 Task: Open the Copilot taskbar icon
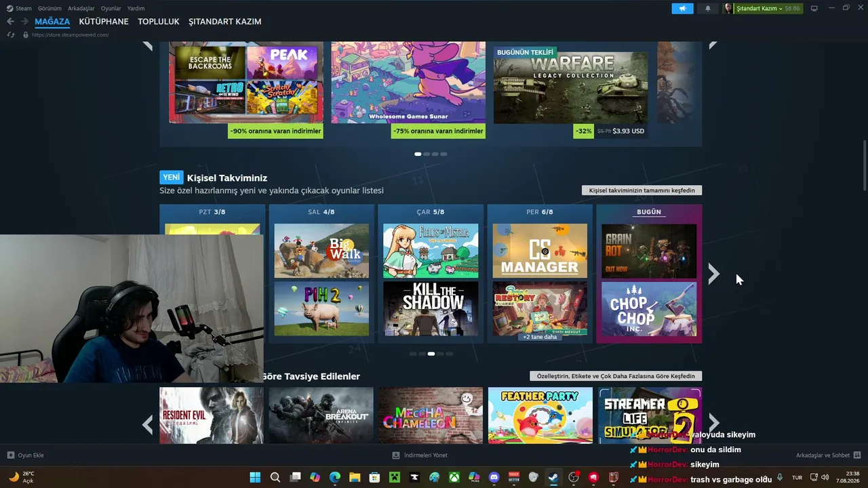pyautogui.click(x=315, y=477)
